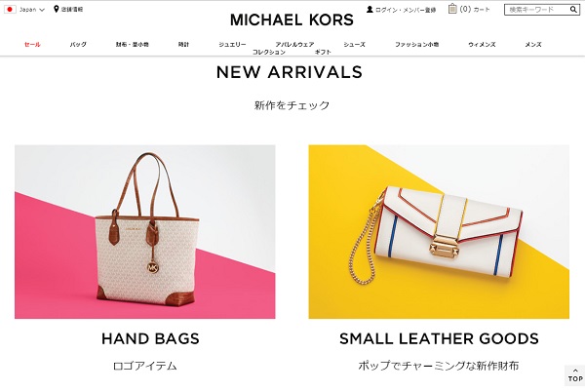Open the HAND BAGS heading link
The height and width of the screenshot is (392, 585).
150,338
